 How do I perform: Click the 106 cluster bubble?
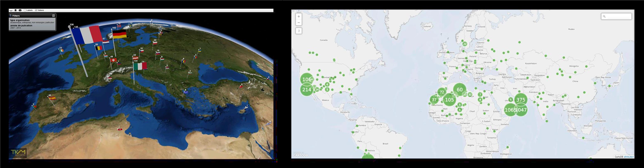307,79
